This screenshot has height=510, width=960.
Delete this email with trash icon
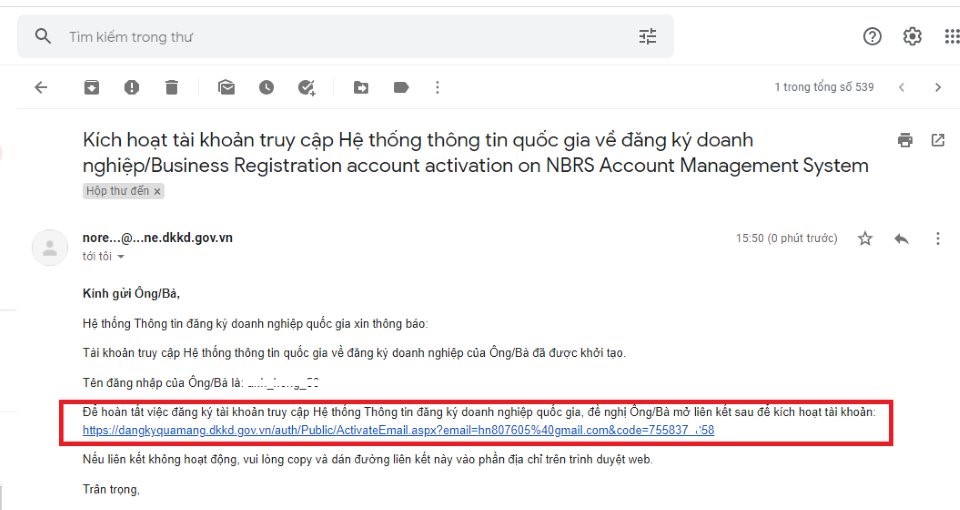[x=171, y=88]
